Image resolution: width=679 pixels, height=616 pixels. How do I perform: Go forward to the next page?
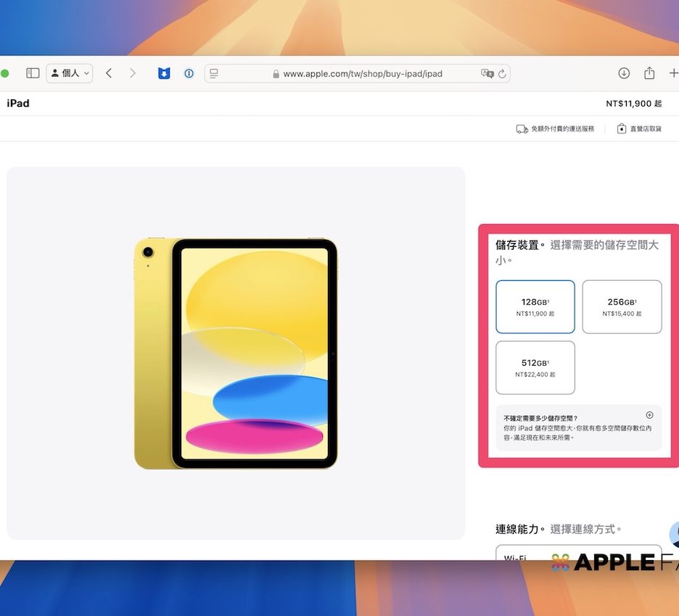coord(132,73)
